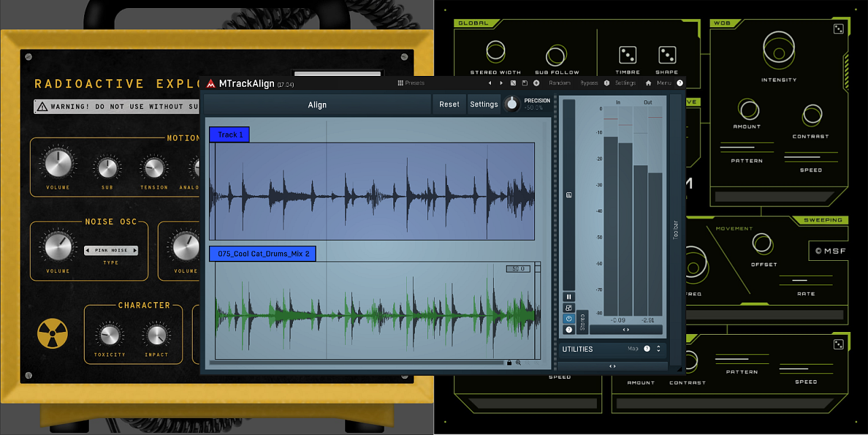Toggle the Bypass switch in MTrackAlign
This screenshot has width=868, height=435.
(589, 83)
